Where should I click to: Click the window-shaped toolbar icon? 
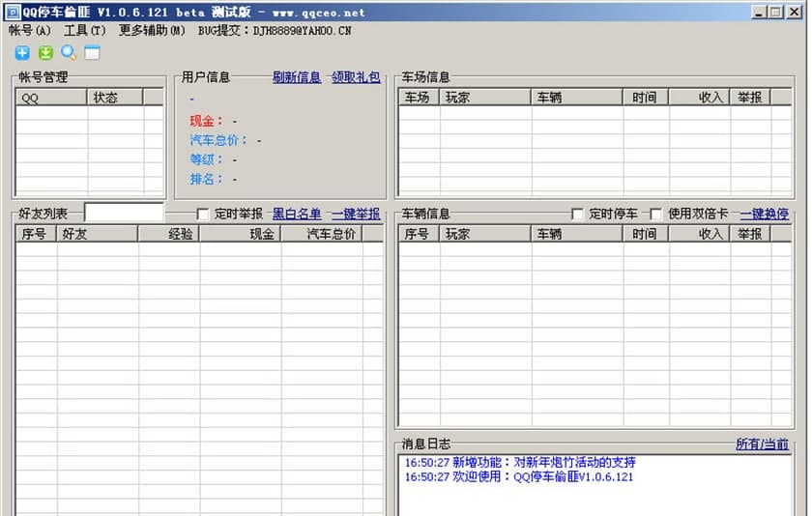(92, 53)
